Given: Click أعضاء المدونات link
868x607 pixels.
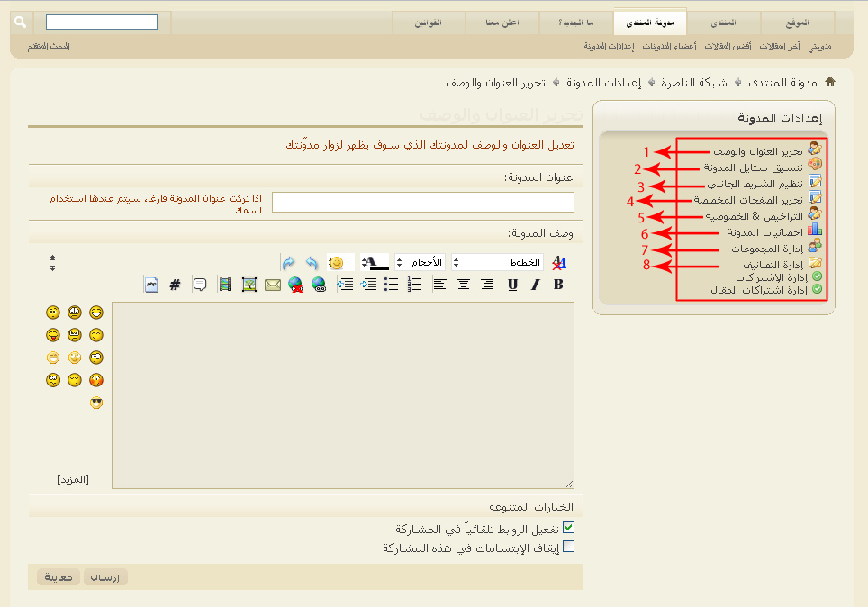Looking at the screenshot, I should pyautogui.click(x=669, y=46).
